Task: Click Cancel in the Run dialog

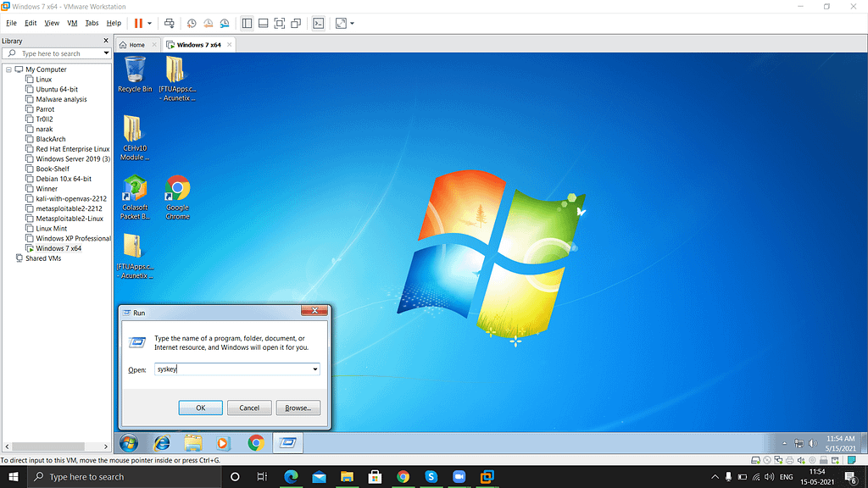Action: coord(249,408)
